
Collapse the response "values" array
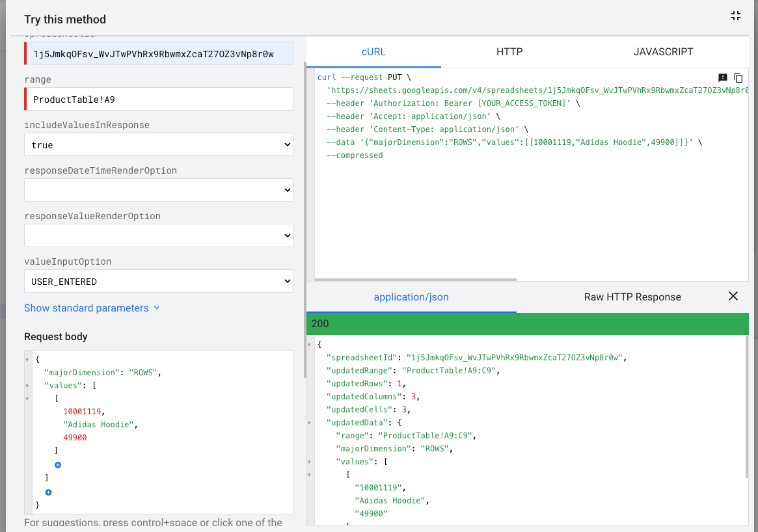(x=310, y=462)
